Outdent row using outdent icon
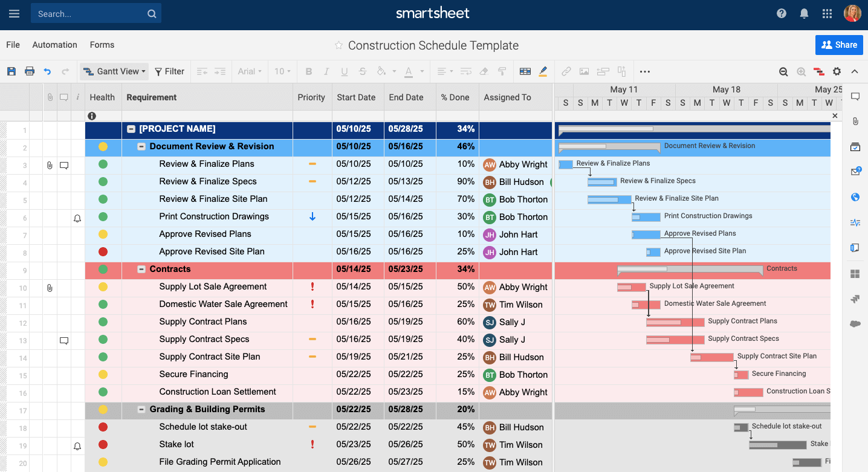Viewport: 868px width, 472px height. pyautogui.click(x=202, y=71)
